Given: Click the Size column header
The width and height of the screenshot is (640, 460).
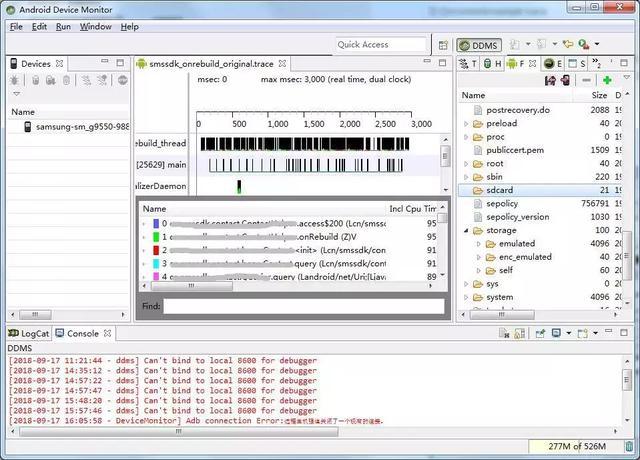Looking at the screenshot, I should [599, 95].
